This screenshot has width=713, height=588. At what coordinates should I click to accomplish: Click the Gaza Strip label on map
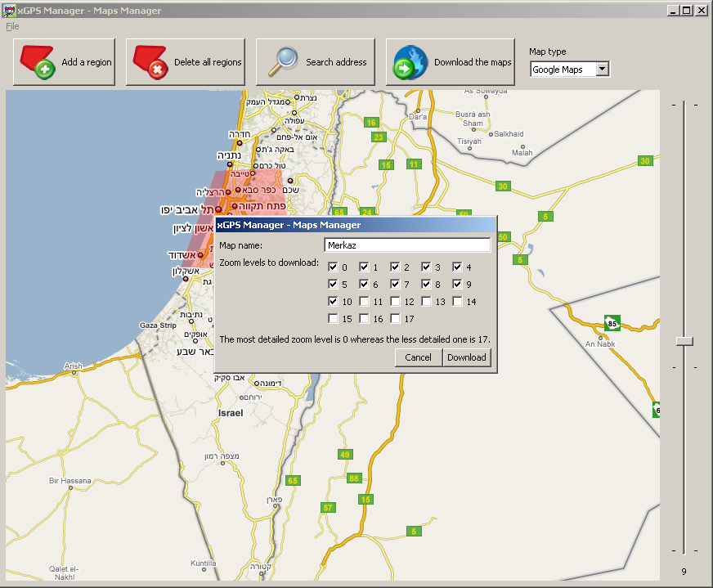pos(158,325)
